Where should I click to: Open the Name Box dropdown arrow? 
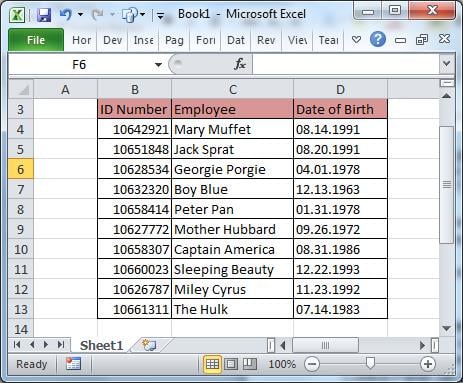[x=158, y=65]
